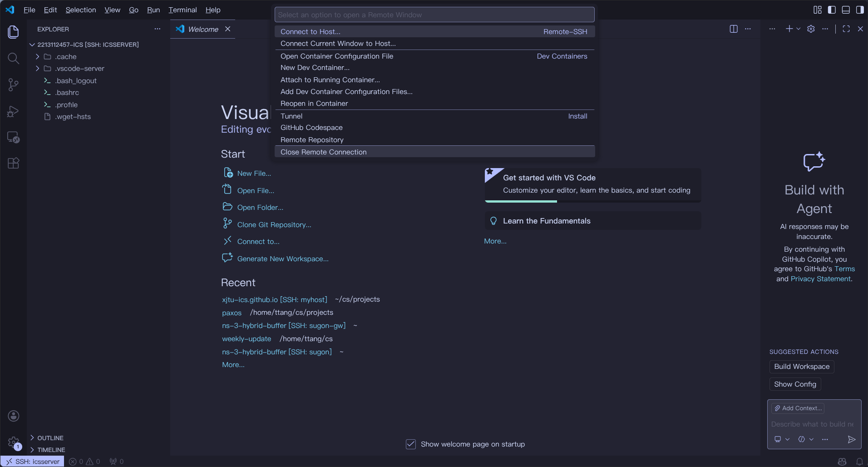Open the Search view in activity bar
The image size is (868, 467).
tap(13, 58)
